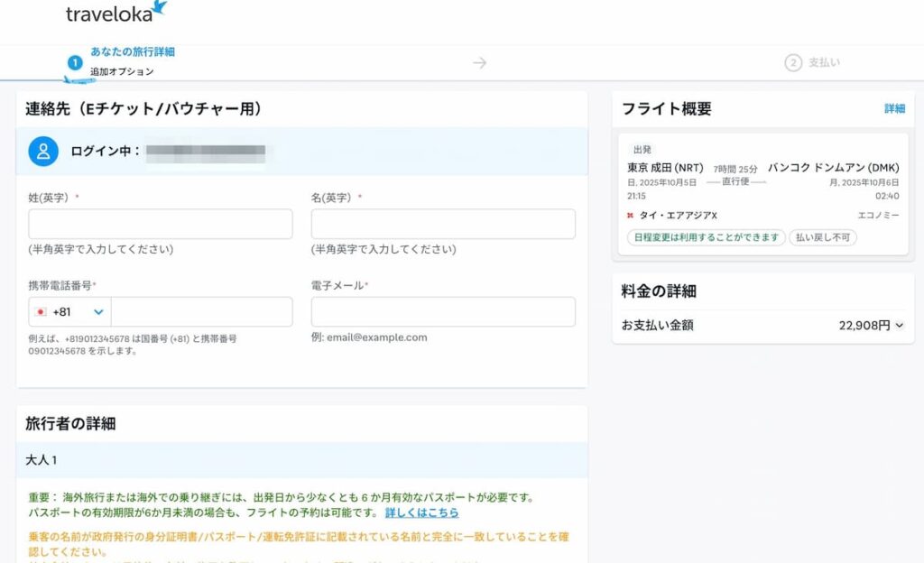This screenshot has width=924, height=563.
Task: Click the 21:15 departure time
Action: [636, 196]
